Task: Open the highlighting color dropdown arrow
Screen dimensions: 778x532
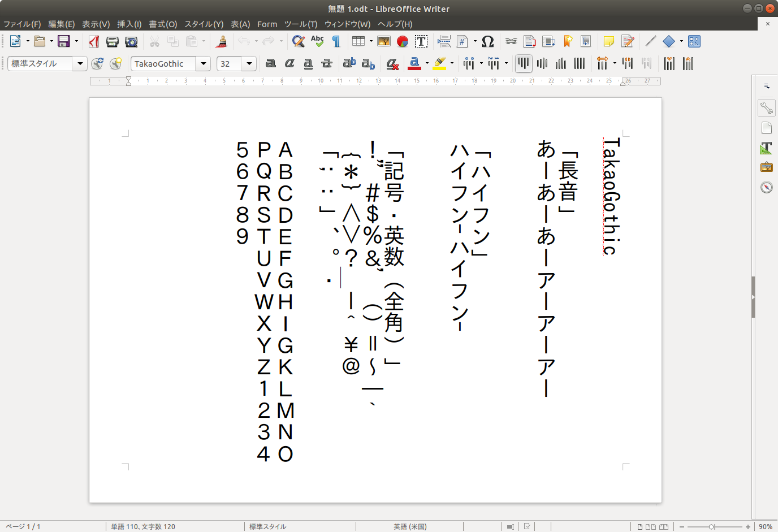Action: [452, 63]
